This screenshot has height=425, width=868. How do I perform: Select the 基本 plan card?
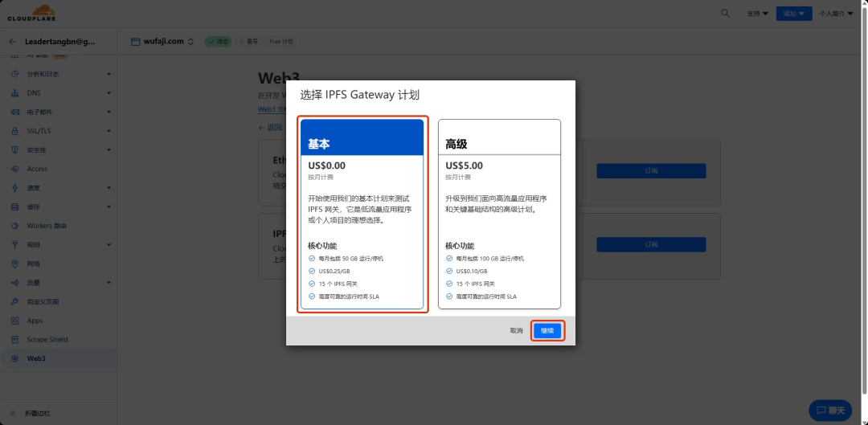(362, 215)
